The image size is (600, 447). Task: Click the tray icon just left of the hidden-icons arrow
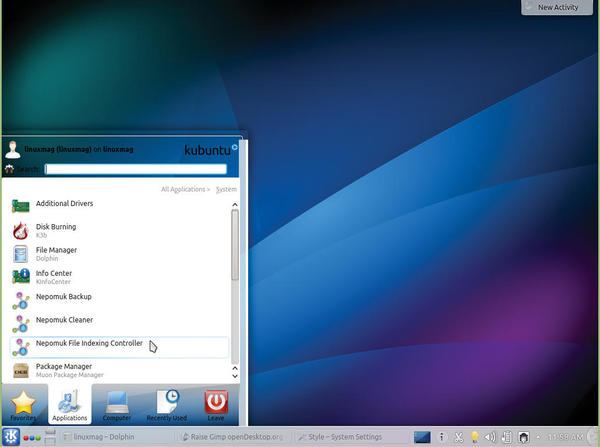pos(523,437)
